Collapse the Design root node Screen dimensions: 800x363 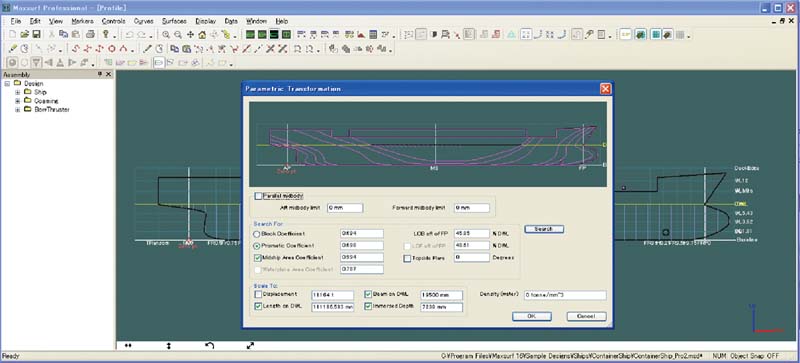point(7,83)
